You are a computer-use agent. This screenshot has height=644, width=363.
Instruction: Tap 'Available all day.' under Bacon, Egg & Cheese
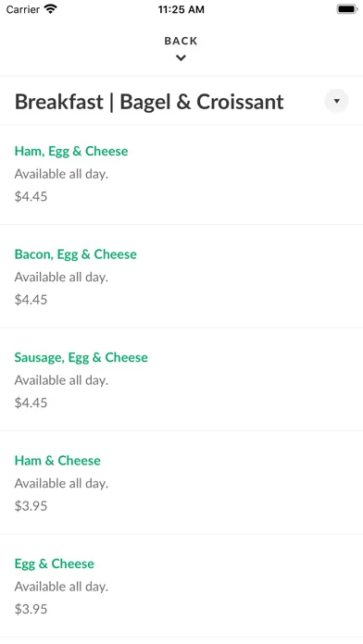point(61,278)
